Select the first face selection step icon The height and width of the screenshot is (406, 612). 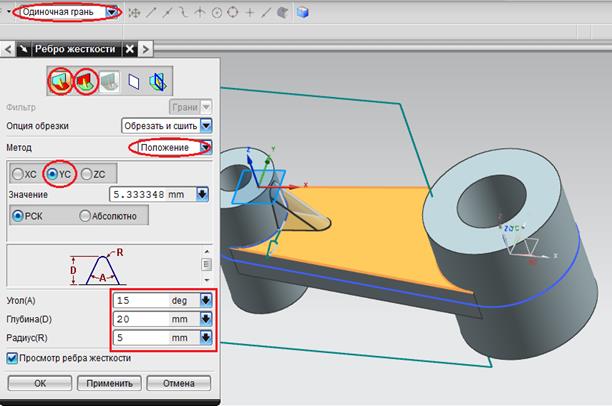[61, 80]
